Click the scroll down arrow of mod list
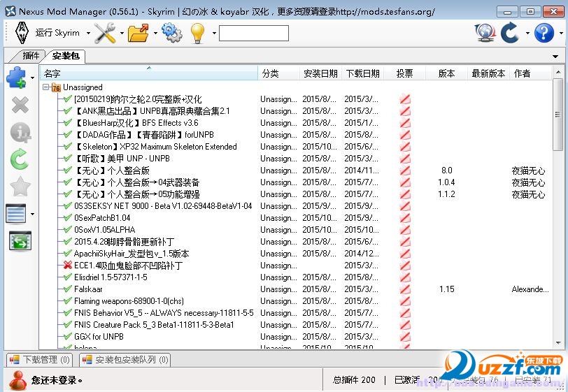The width and height of the screenshot is (568, 392). [x=558, y=342]
